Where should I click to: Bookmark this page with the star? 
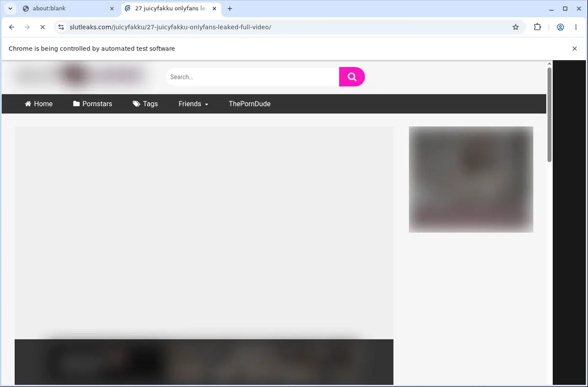pyautogui.click(x=515, y=27)
